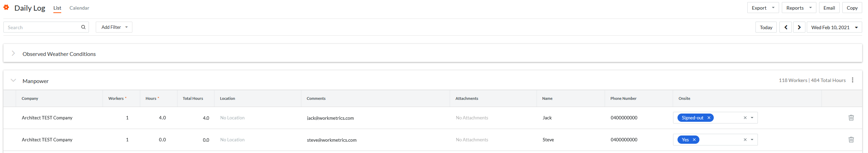Open Steve's Onsite dropdown arrow

(752, 140)
